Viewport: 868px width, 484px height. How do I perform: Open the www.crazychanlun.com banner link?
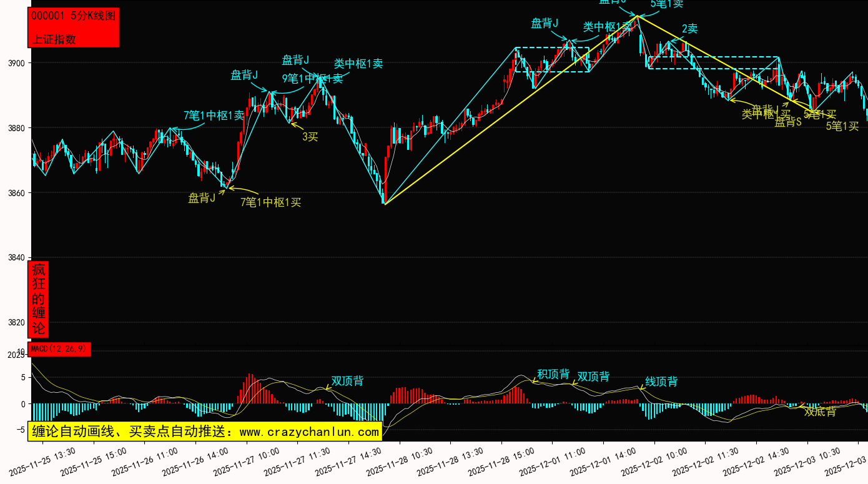point(205,432)
